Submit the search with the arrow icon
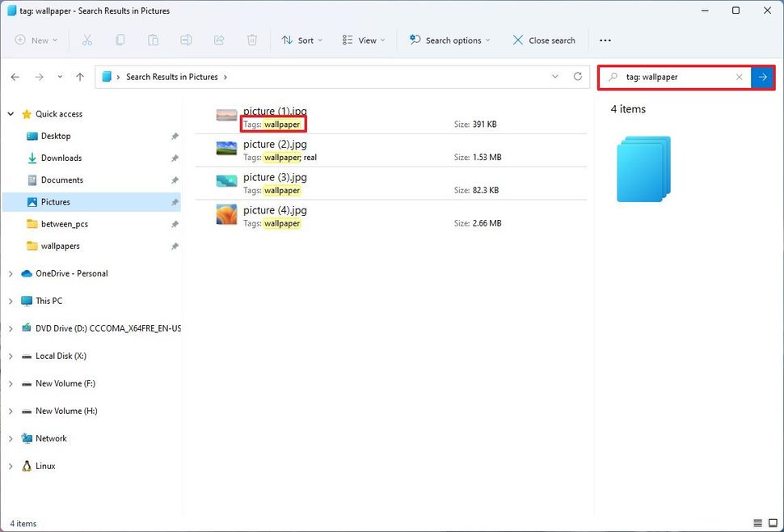The width and height of the screenshot is (784, 532). [x=762, y=77]
